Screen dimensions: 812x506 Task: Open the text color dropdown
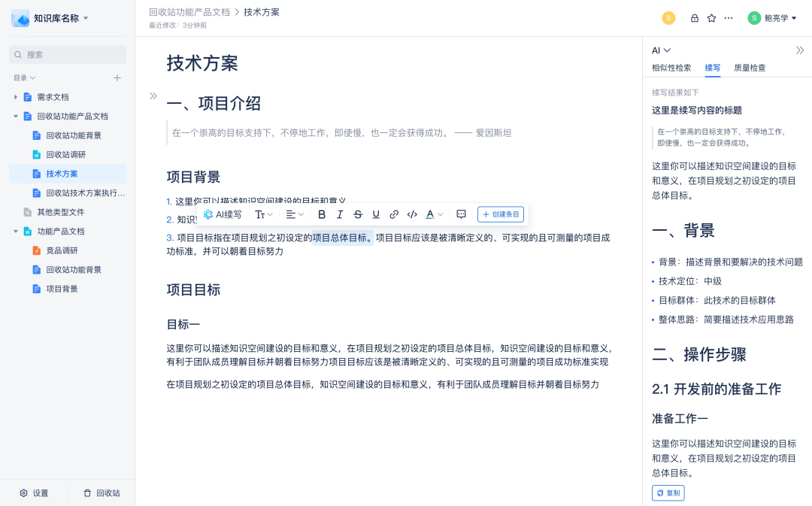tap(435, 214)
